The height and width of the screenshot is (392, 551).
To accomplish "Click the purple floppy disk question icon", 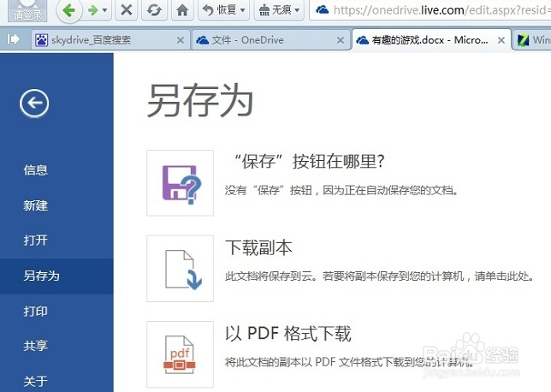I will point(181,183).
